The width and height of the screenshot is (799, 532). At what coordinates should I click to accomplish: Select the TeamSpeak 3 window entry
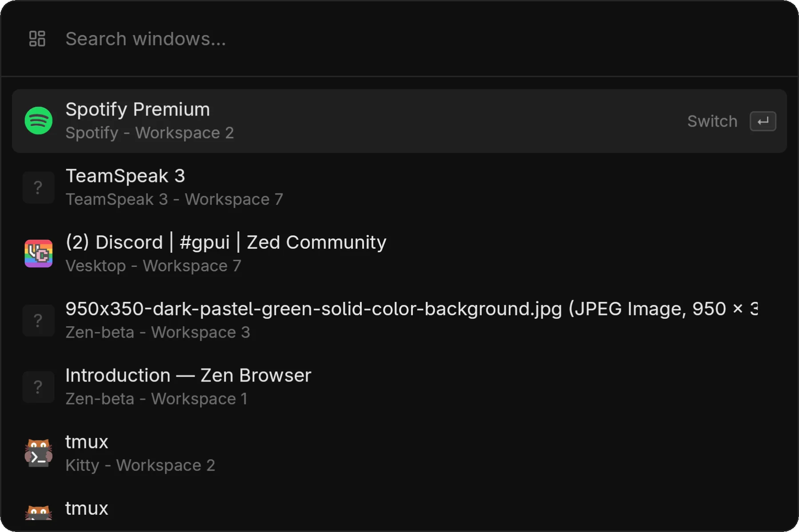(x=311, y=187)
